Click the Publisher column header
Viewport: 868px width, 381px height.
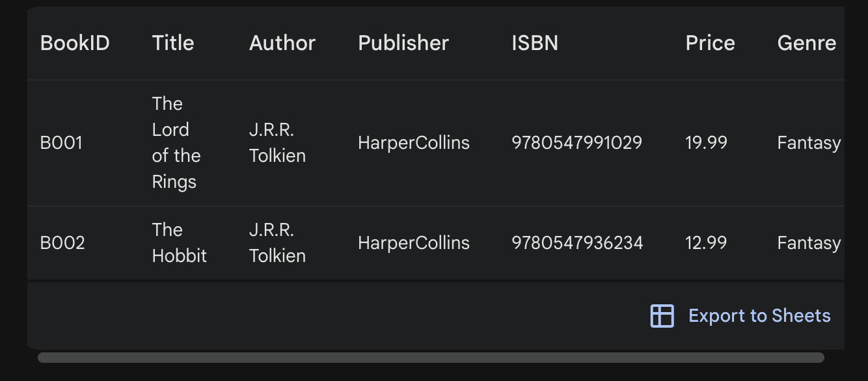pyautogui.click(x=403, y=43)
